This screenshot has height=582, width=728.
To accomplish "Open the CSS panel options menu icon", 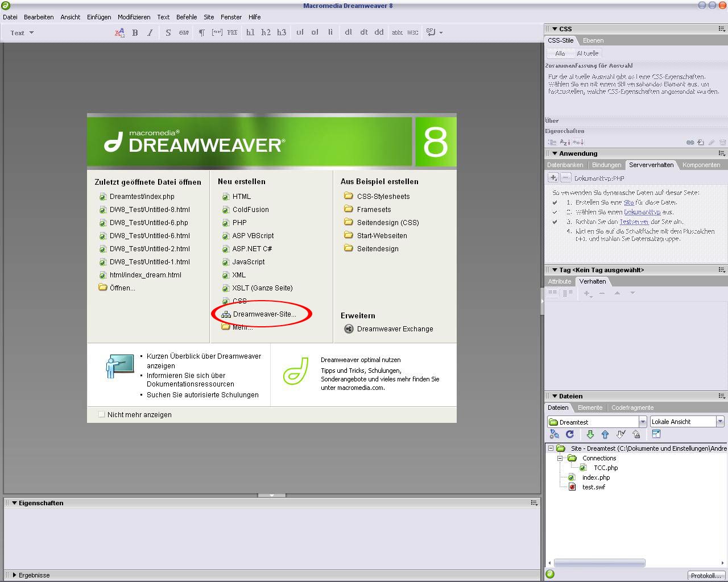I will (x=722, y=28).
